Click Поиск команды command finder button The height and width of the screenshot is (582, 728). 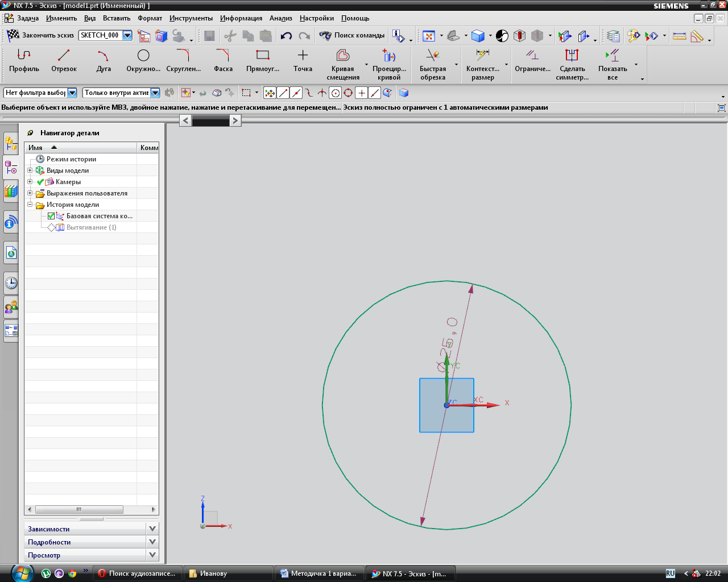(352, 35)
